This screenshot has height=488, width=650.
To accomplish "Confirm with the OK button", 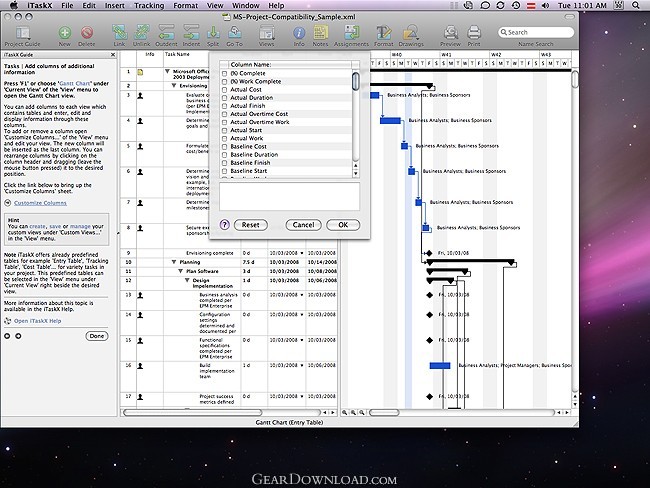I will pos(343,225).
